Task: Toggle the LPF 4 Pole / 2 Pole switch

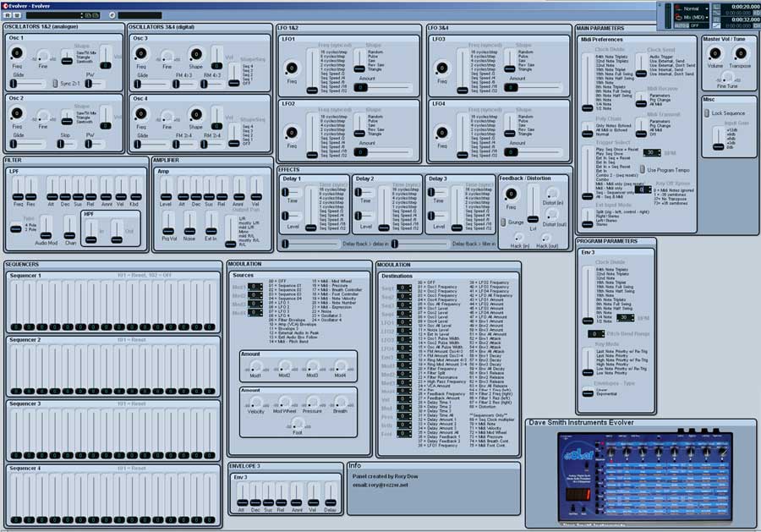Action: point(15,228)
